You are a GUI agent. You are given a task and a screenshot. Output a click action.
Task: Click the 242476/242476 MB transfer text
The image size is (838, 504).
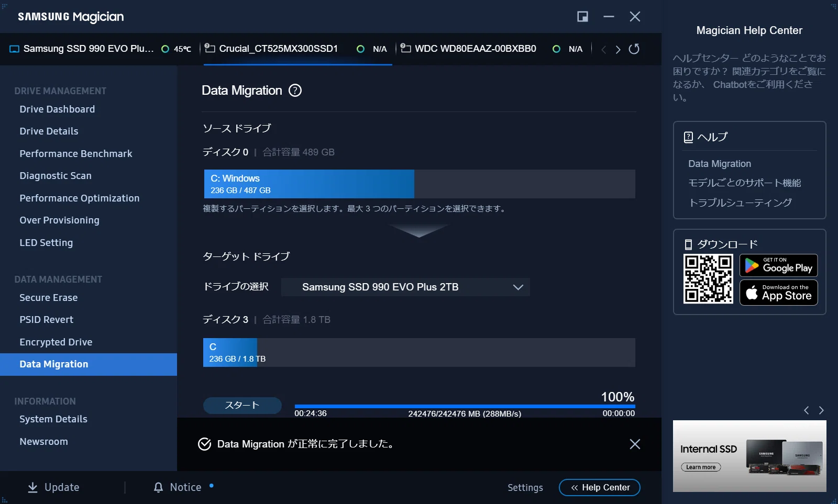tap(465, 414)
